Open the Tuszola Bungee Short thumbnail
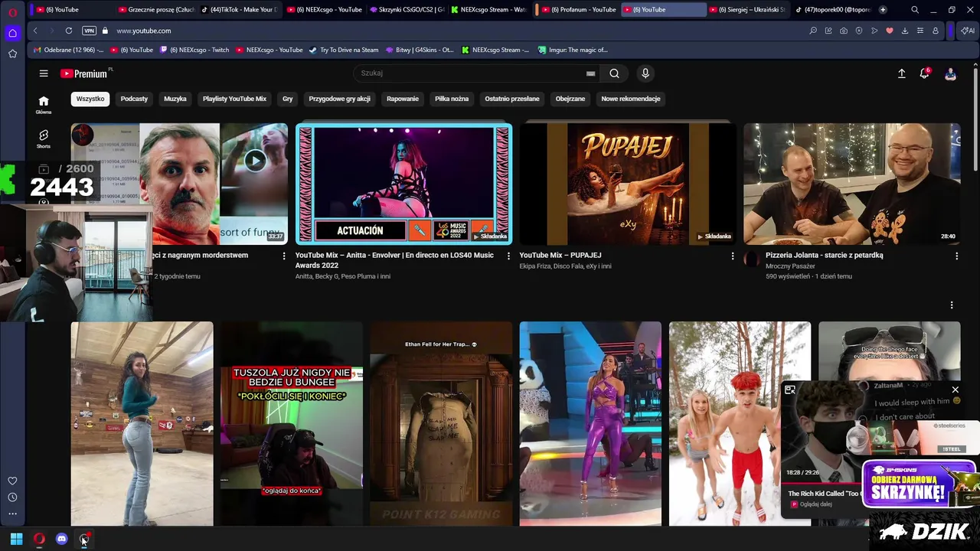This screenshot has width=980, height=551. pyautogui.click(x=292, y=424)
